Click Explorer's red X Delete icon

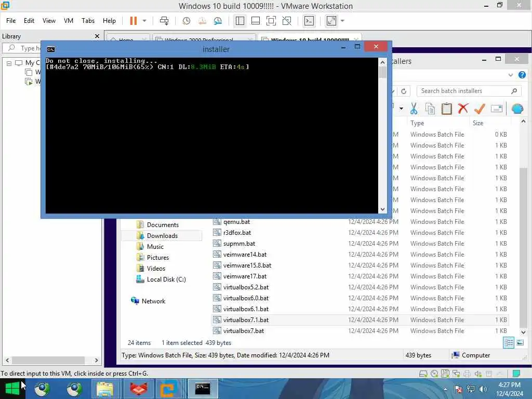463,109
